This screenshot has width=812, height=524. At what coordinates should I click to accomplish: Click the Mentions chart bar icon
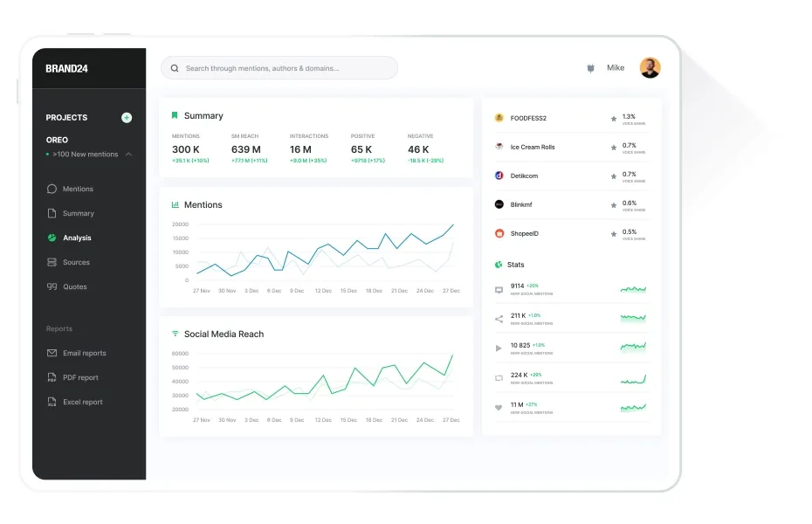[175, 204]
